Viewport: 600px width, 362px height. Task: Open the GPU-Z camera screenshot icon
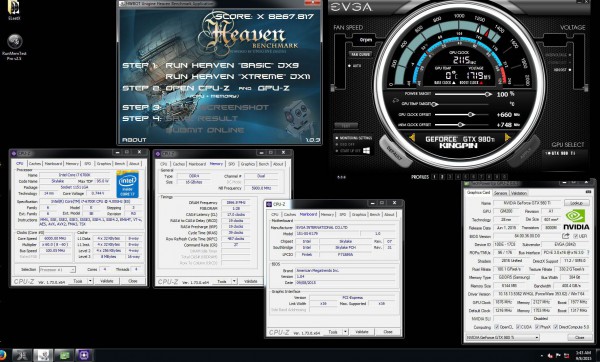[588, 192]
